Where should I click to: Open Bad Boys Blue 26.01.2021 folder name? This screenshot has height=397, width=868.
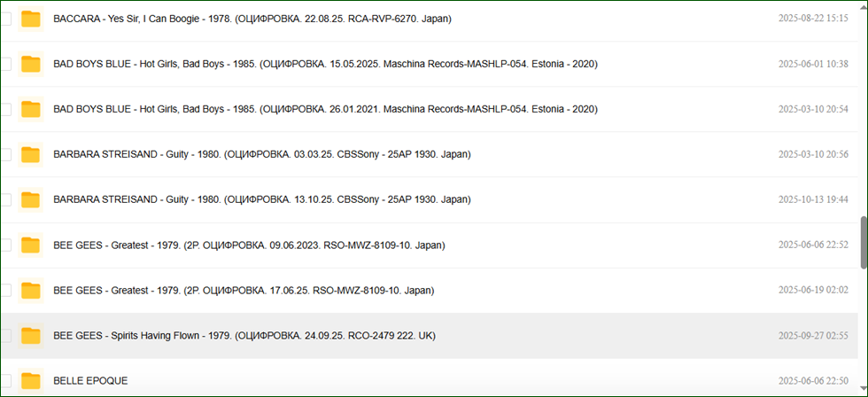tap(326, 109)
